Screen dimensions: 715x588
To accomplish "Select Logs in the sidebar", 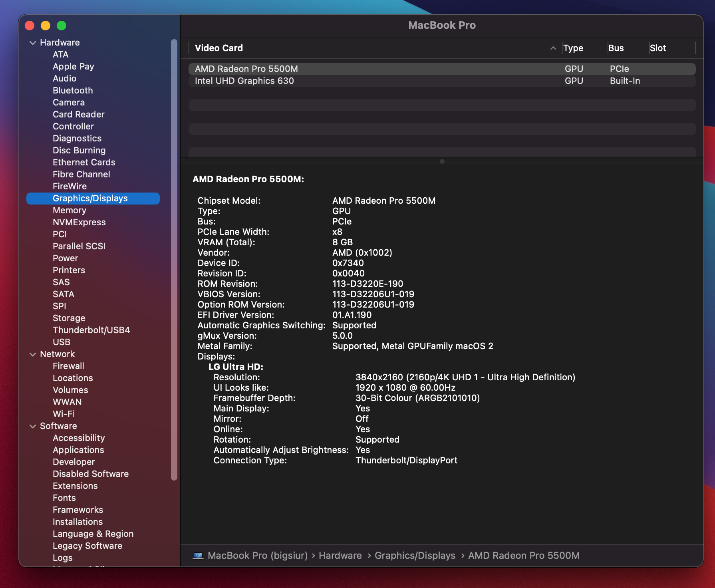I will click(x=62, y=558).
